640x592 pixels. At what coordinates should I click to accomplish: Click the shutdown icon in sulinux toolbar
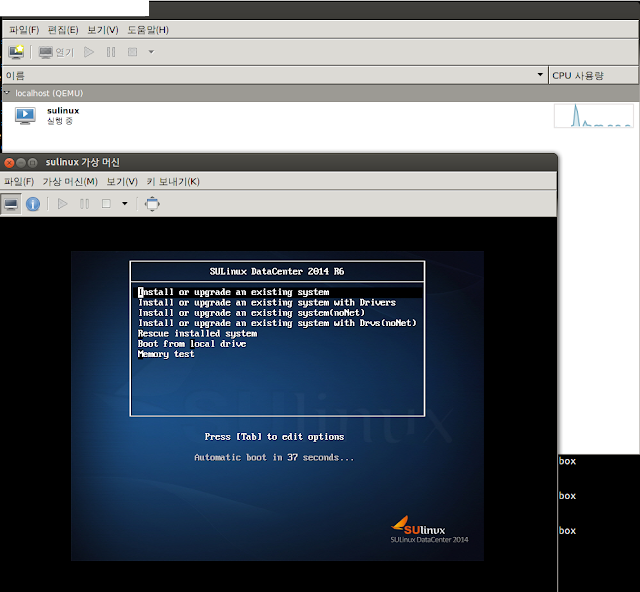point(107,203)
